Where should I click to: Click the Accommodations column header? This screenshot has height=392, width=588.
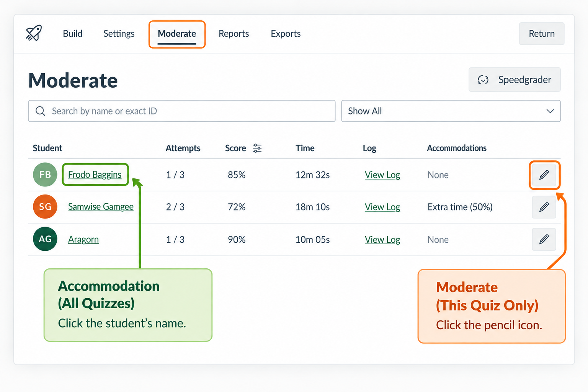457,148
